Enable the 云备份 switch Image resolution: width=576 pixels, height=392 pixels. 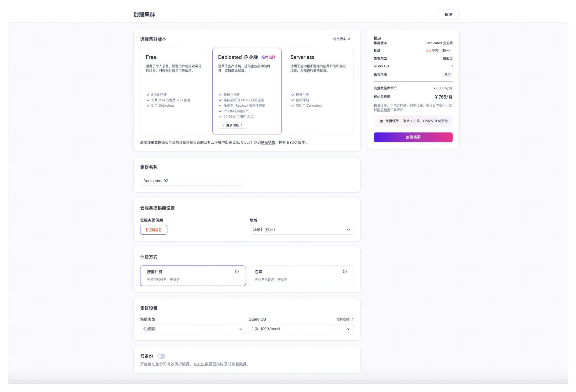coord(161,356)
